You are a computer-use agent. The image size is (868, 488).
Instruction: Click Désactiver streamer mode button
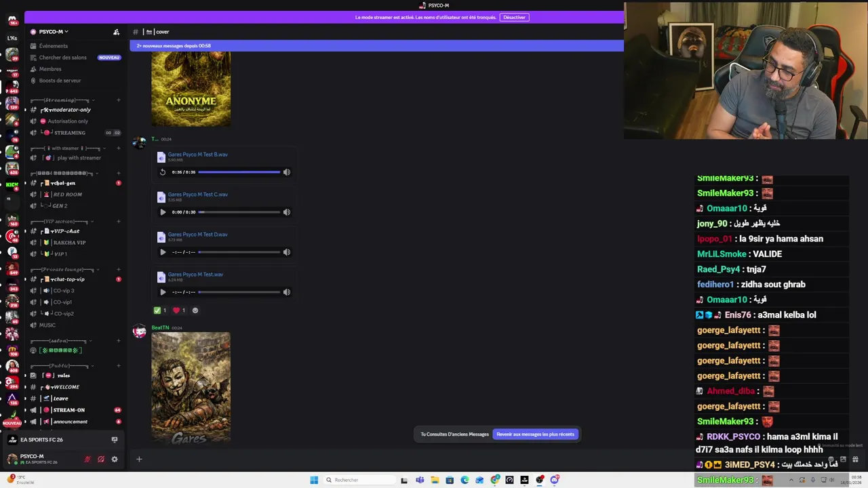514,17
